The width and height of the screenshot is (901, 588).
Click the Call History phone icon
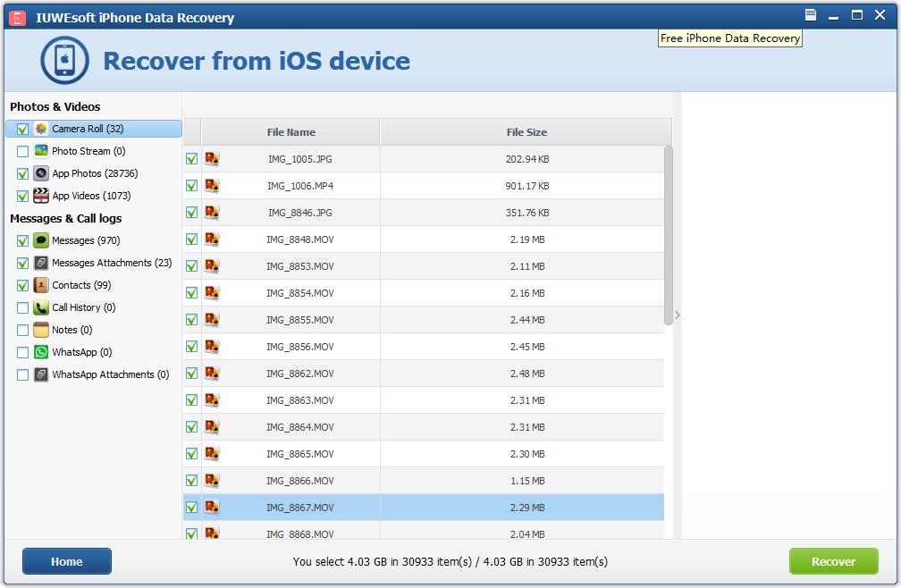(41, 307)
